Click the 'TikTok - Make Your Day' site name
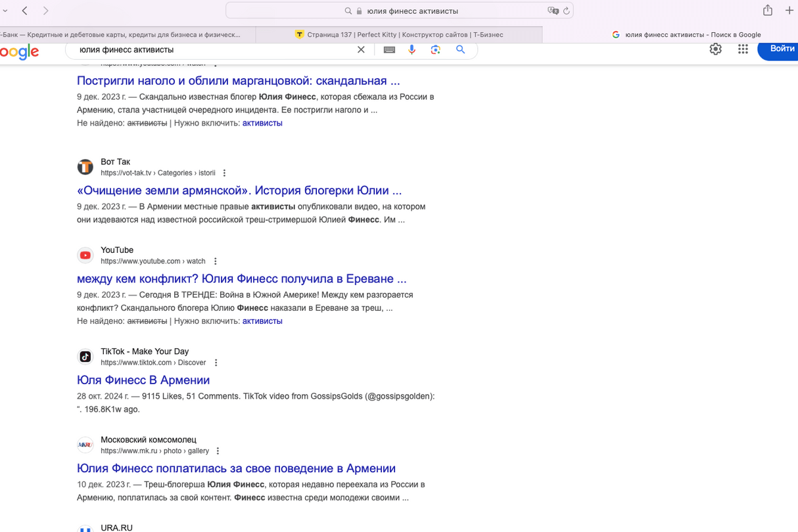The image size is (798, 532). (145, 351)
